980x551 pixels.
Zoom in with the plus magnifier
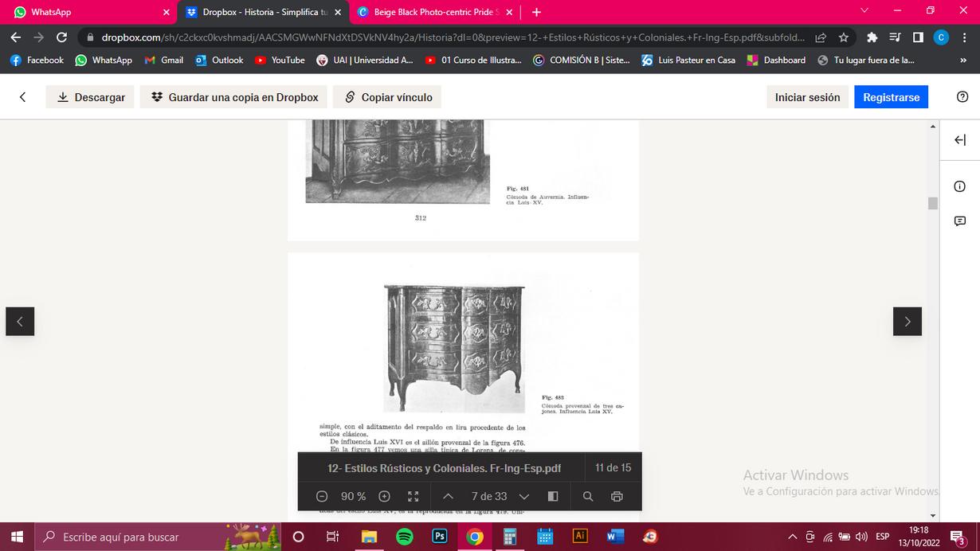coord(384,496)
